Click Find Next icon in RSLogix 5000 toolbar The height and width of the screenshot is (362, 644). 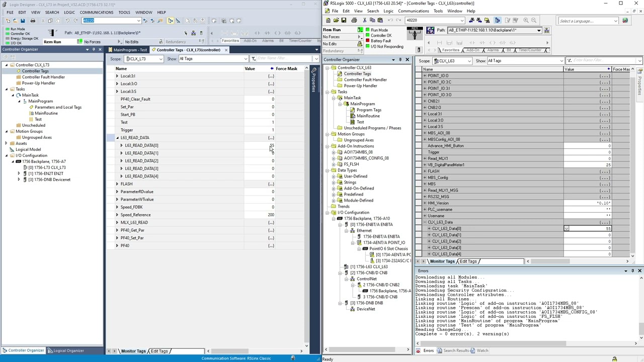click(479, 20)
